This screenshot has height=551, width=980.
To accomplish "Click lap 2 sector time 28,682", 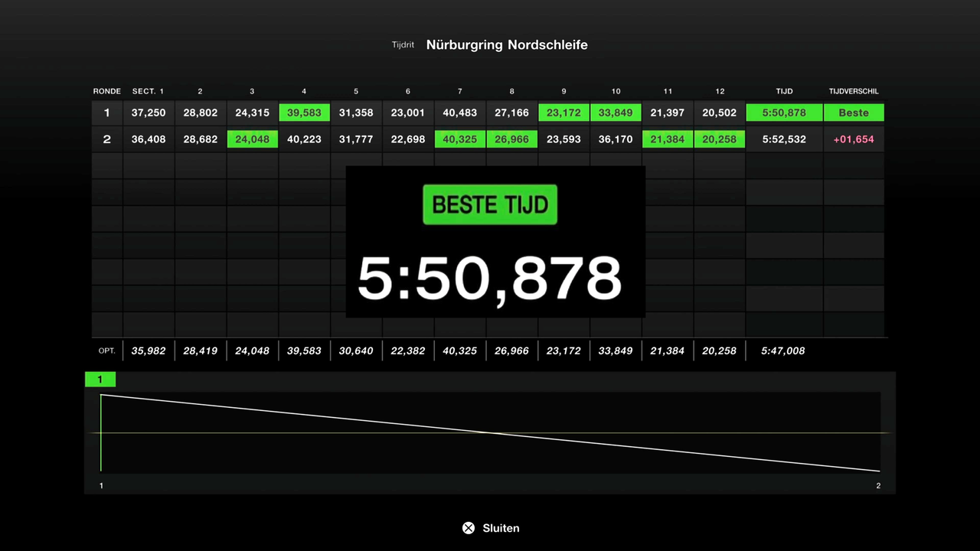I will pos(201,139).
